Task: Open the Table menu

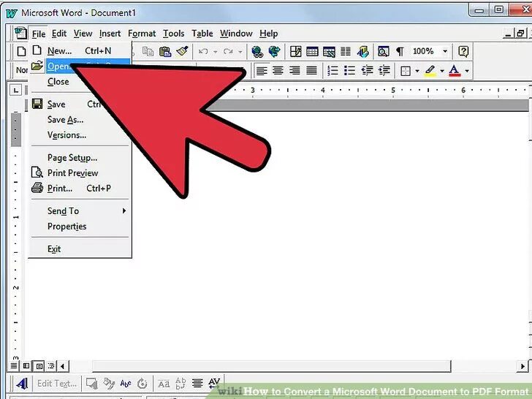Action: pos(202,34)
